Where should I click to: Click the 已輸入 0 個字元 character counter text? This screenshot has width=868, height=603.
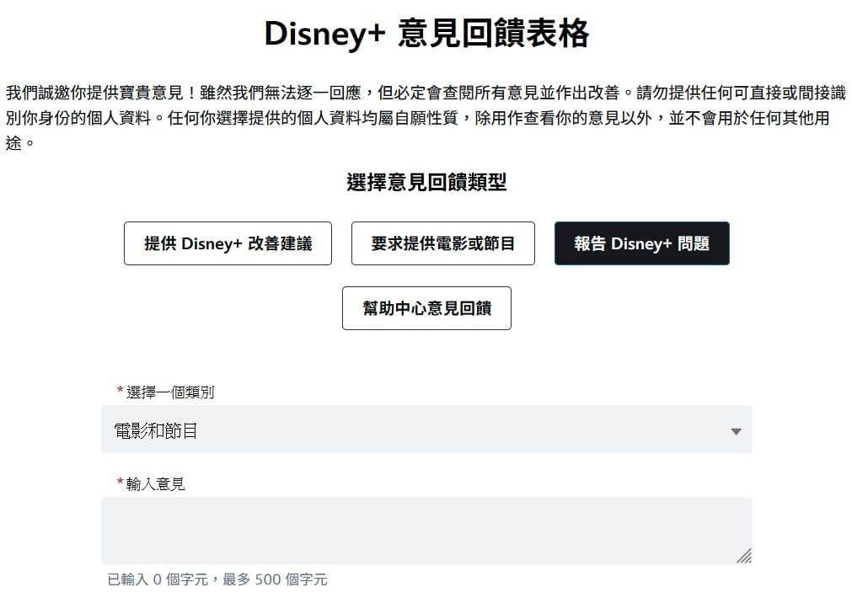click(x=217, y=579)
